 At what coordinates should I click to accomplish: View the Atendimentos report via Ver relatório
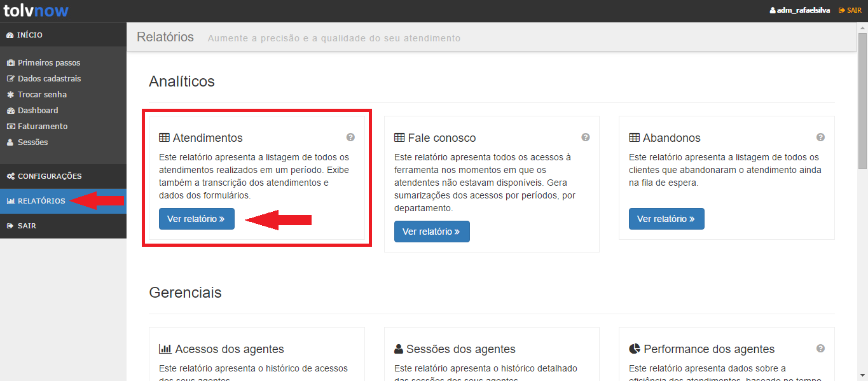tap(196, 219)
